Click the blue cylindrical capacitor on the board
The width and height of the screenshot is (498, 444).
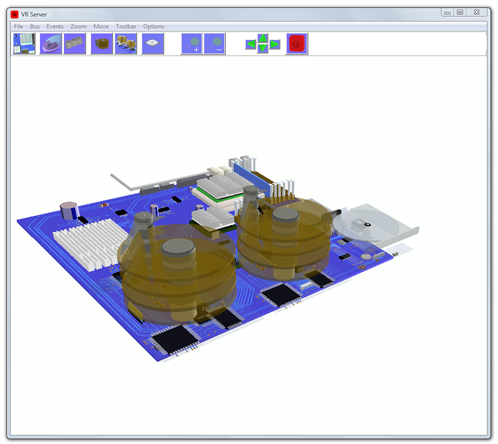tap(69, 210)
